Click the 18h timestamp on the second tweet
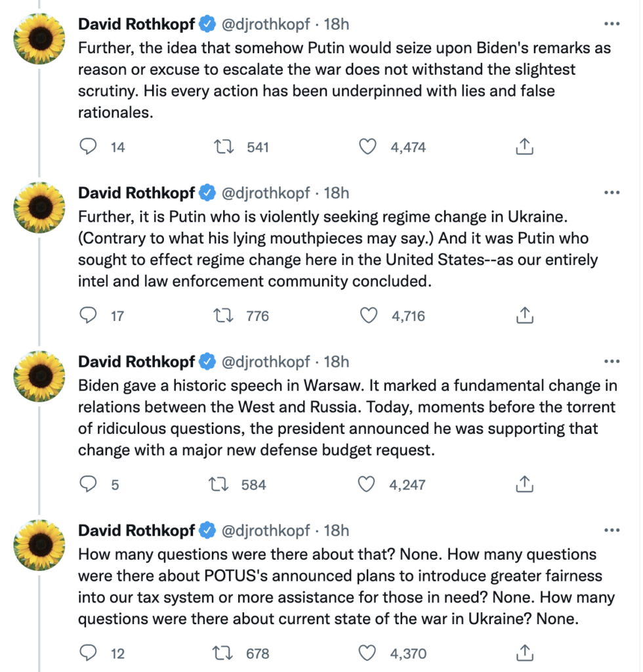The height and width of the screenshot is (672, 643). point(337,193)
